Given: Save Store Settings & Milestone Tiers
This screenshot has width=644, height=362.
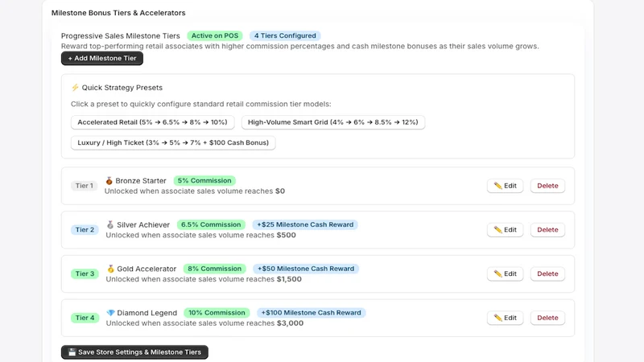Looking at the screenshot, I should pos(134,352).
